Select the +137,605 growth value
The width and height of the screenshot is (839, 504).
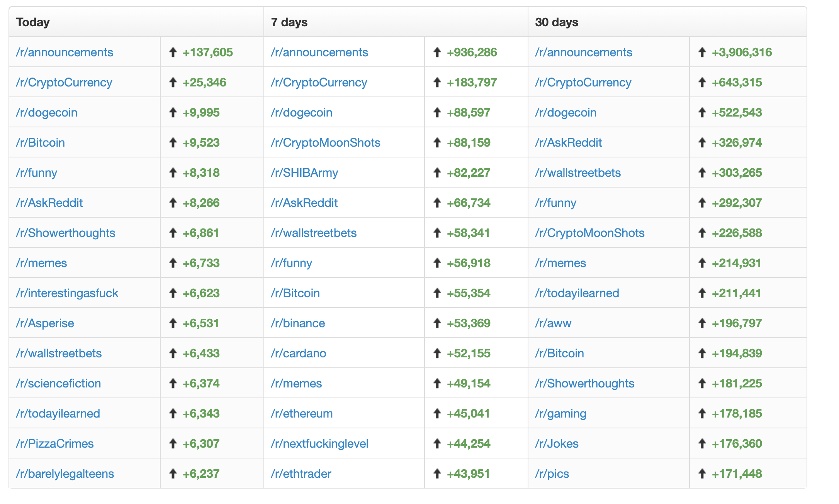tap(208, 52)
